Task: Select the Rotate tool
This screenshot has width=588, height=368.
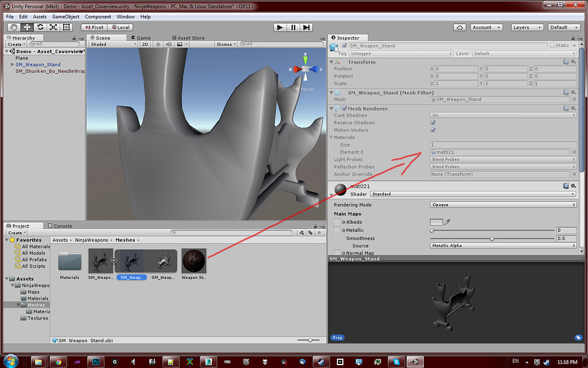Action: [39, 27]
